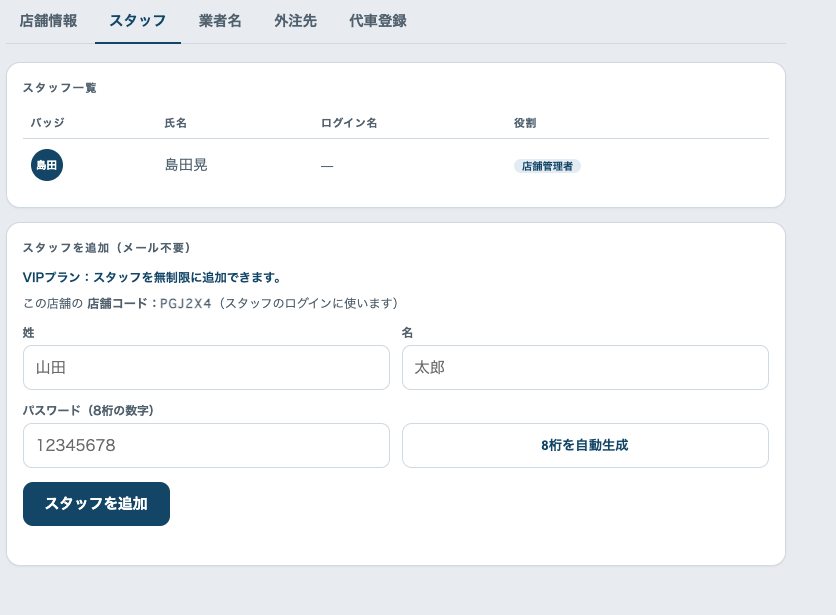Click the 氏名 column header
836x615 pixels.
(x=175, y=123)
